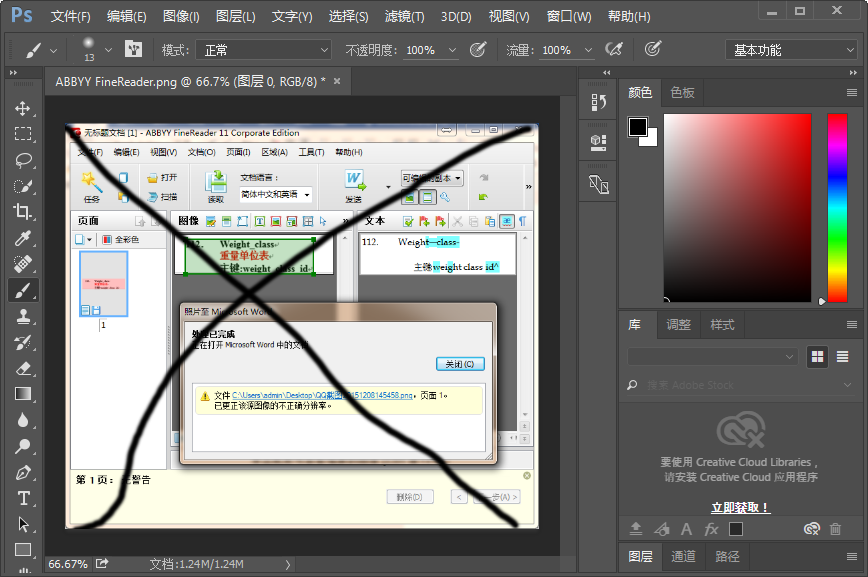The width and height of the screenshot is (868, 577).
Task: Switch to the 色板 tab
Action: pyautogui.click(x=682, y=92)
